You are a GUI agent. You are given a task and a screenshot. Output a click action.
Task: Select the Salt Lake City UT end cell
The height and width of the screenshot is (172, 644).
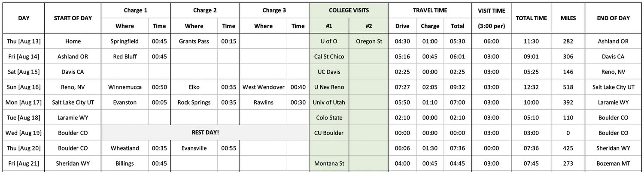click(x=613, y=87)
